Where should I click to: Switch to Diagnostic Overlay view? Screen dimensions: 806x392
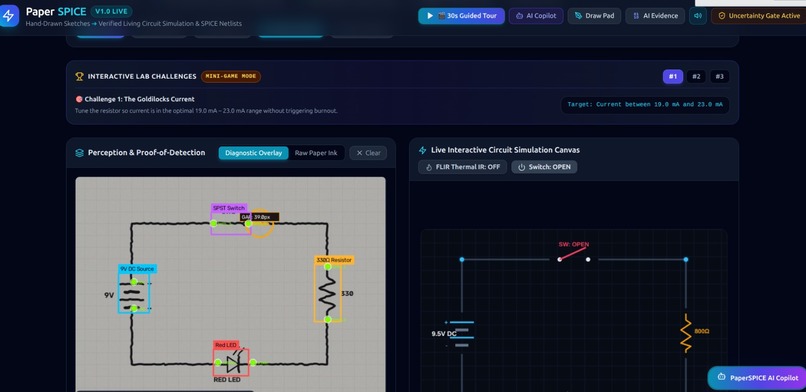[253, 153]
